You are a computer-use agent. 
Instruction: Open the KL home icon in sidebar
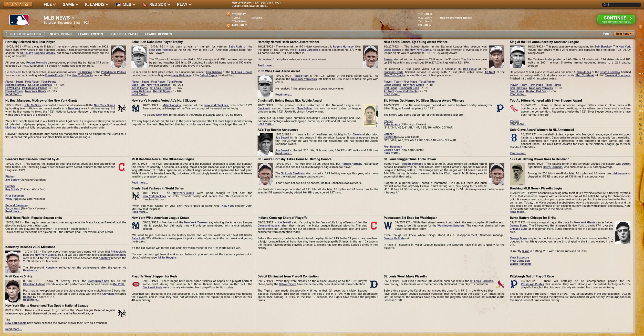(641, 55)
